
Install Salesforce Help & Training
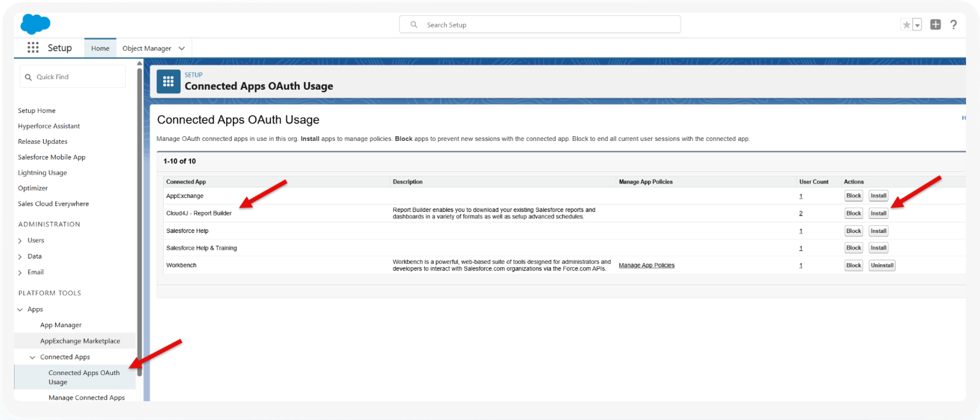pyautogui.click(x=878, y=248)
